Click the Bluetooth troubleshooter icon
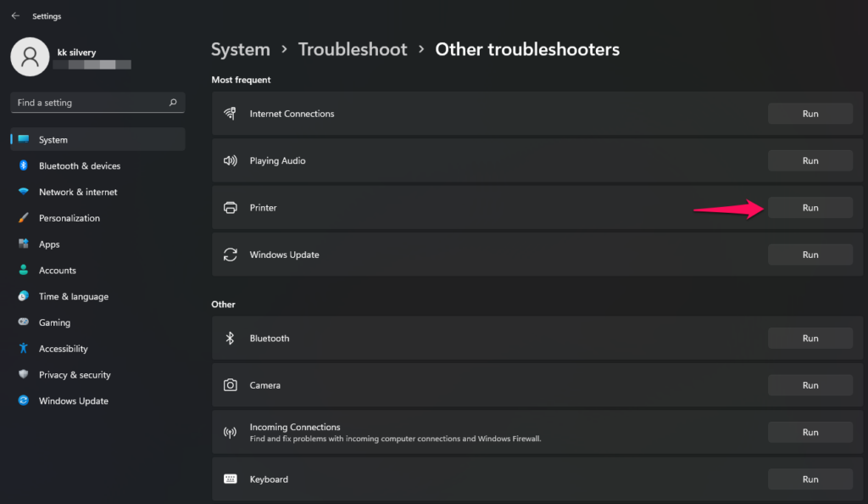 pyautogui.click(x=231, y=338)
